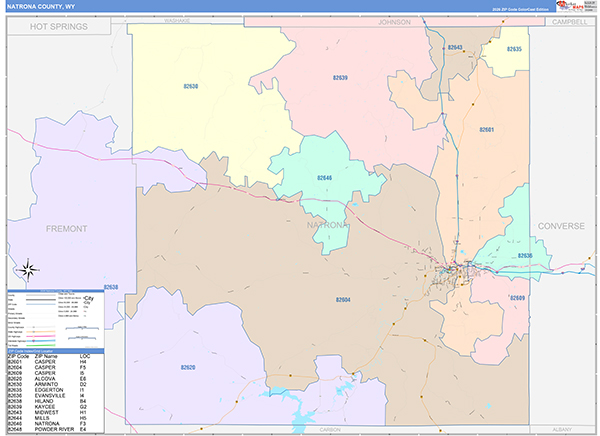Click the ZIP Code column header in index

point(18,356)
